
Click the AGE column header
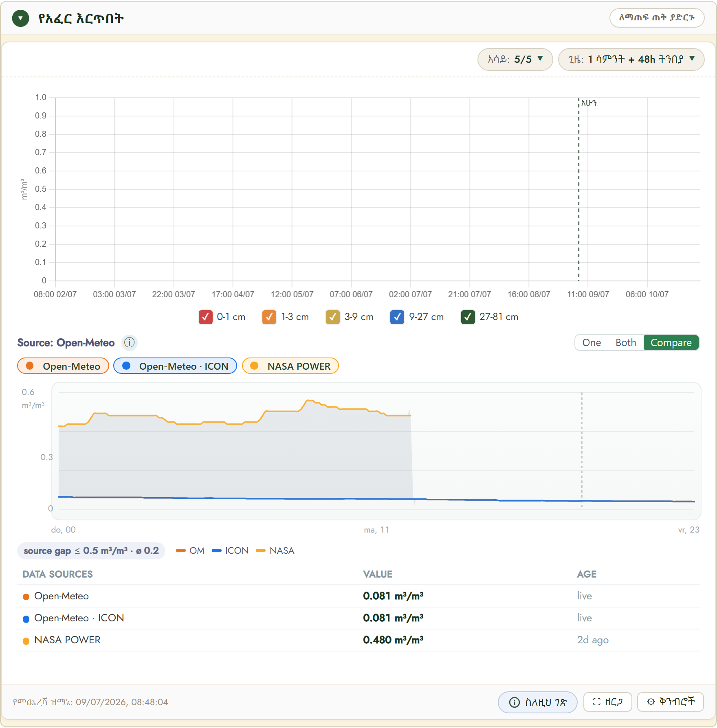(587, 574)
